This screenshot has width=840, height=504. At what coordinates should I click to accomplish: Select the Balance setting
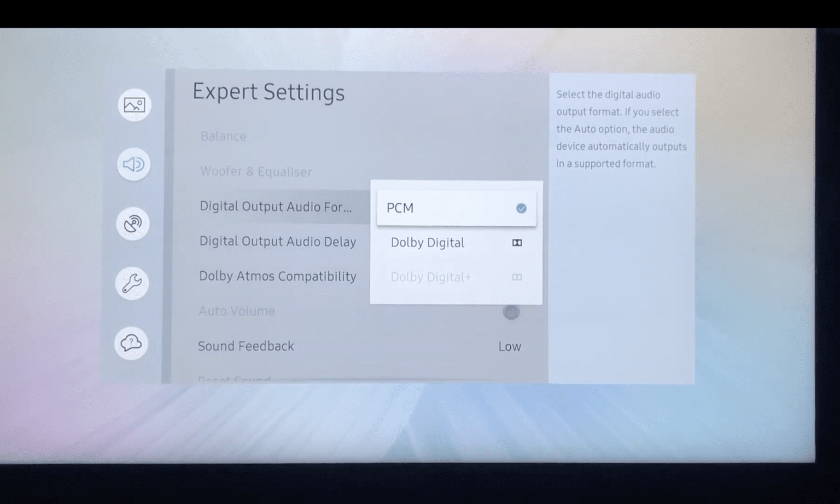coord(223,136)
